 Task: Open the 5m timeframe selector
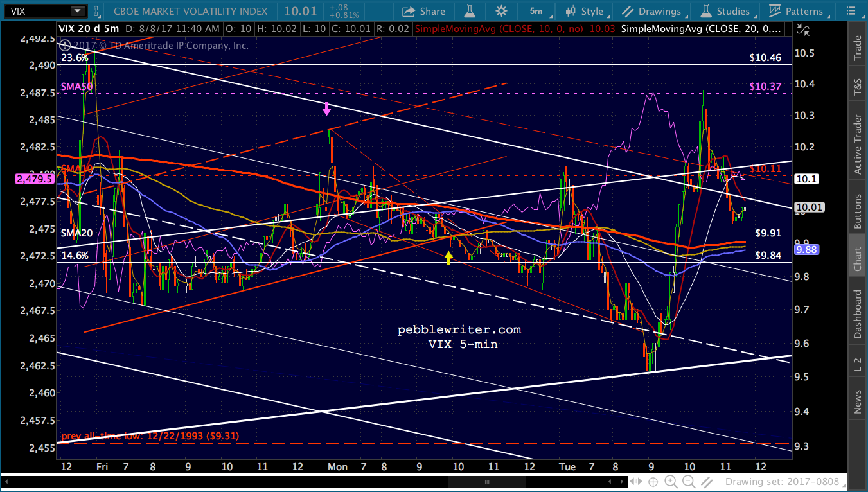[x=536, y=11]
